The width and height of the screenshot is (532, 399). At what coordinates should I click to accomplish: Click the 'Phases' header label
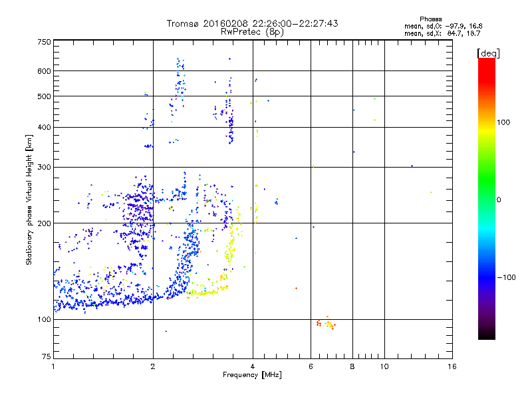[x=430, y=19]
